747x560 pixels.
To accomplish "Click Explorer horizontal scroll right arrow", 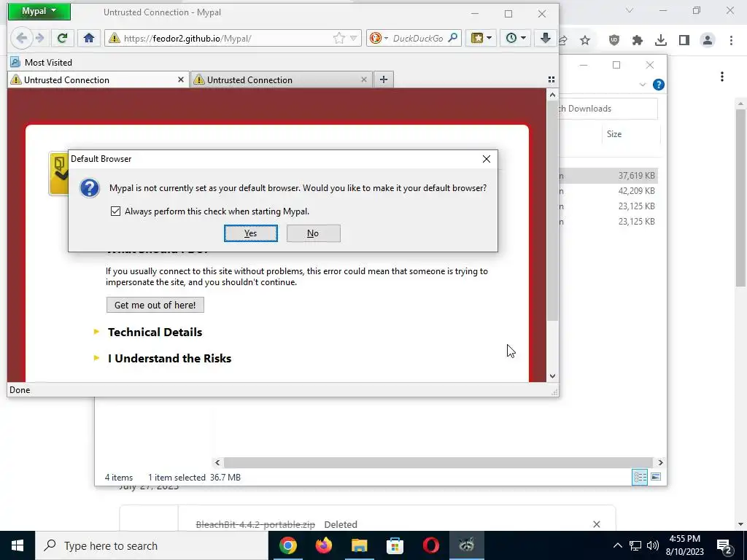I will click(660, 462).
